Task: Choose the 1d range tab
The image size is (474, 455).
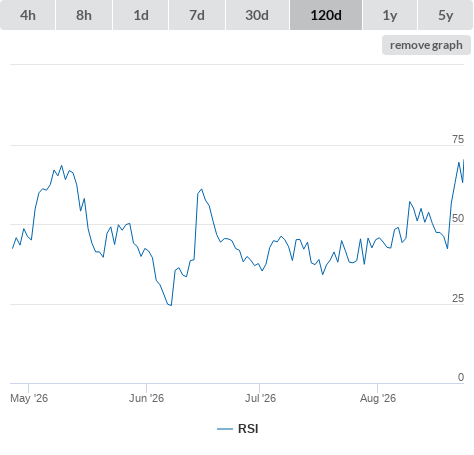Action: tap(141, 15)
